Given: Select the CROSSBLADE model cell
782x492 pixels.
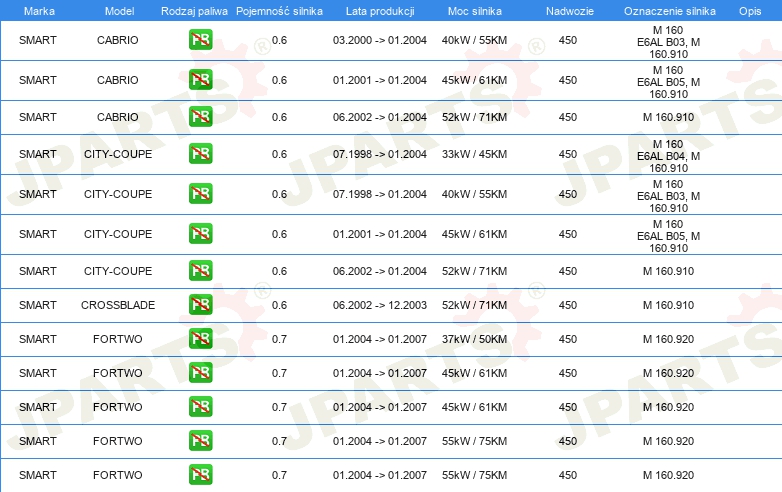Looking at the screenshot, I should click(x=118, y=305).
